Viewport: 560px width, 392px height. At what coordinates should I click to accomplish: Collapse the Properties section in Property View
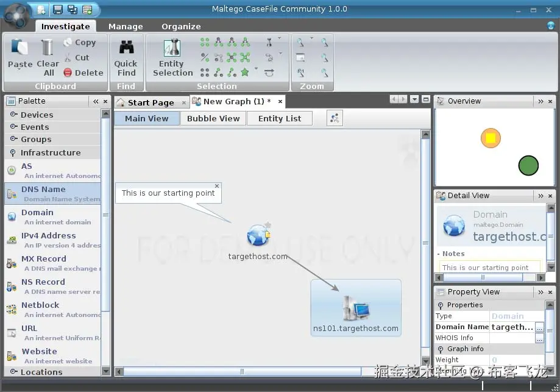pyautogui.click(x=441, y=305)
